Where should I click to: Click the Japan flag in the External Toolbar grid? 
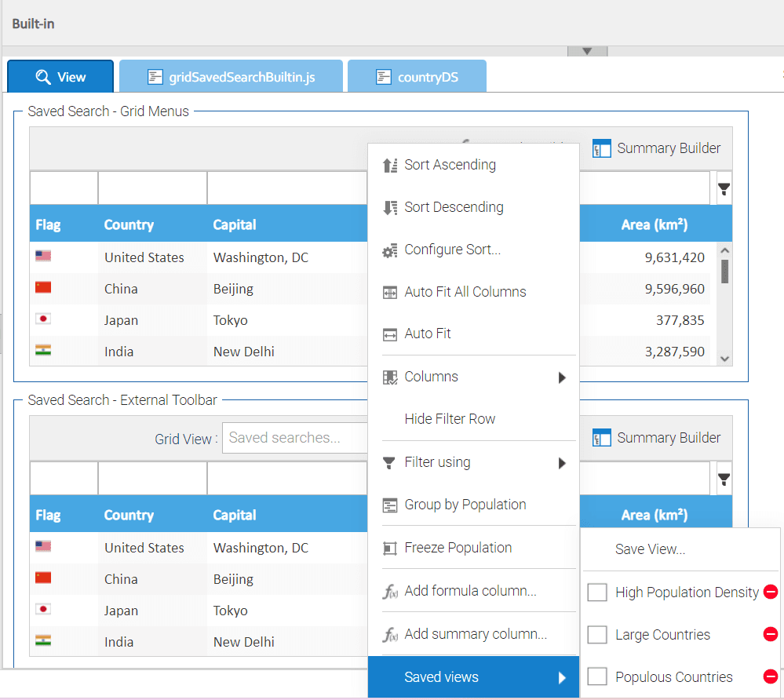click(x=43, y=609)
